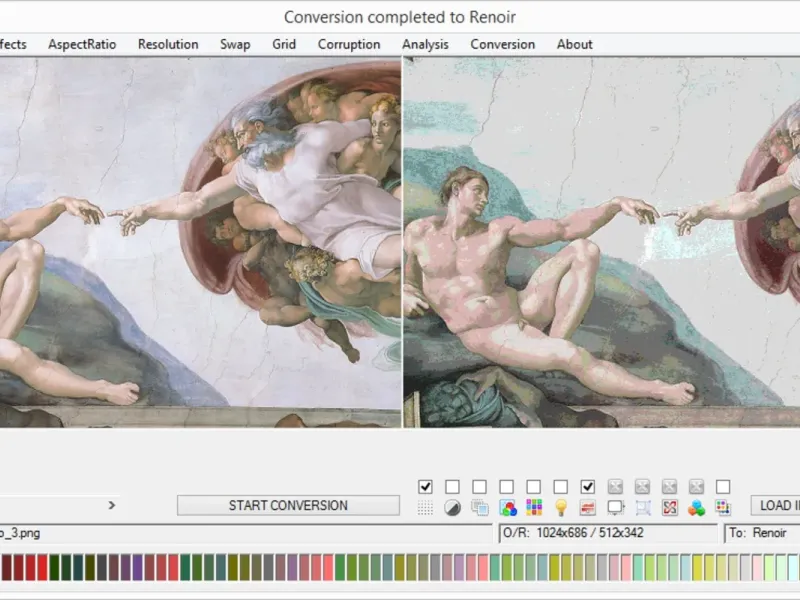Expand the Resolution menu
800x600 pixels.
168,44
